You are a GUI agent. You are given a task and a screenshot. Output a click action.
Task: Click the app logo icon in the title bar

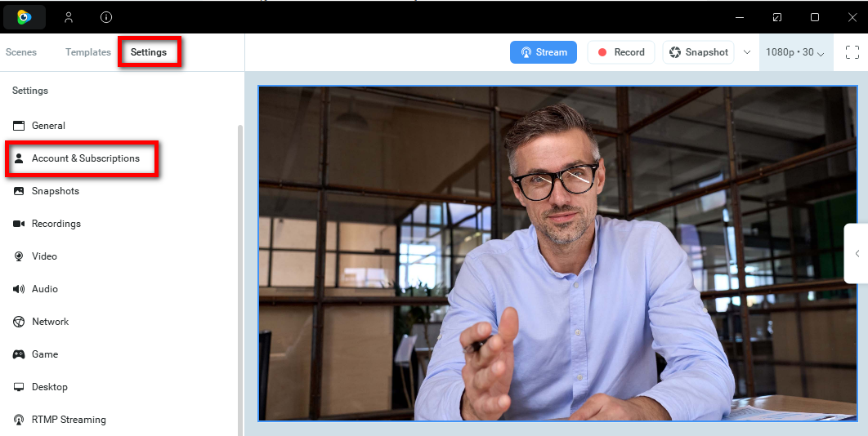[25, 17]
